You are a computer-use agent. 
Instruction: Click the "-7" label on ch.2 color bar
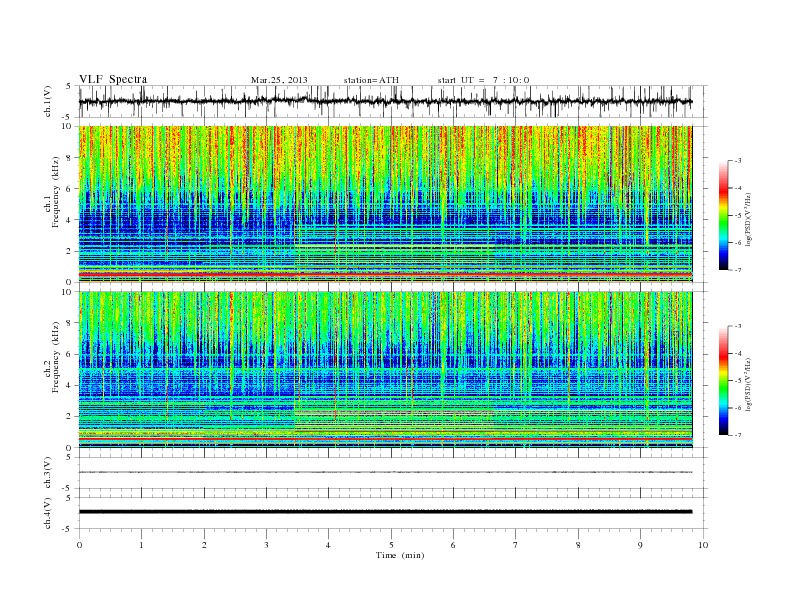[737, 435]
